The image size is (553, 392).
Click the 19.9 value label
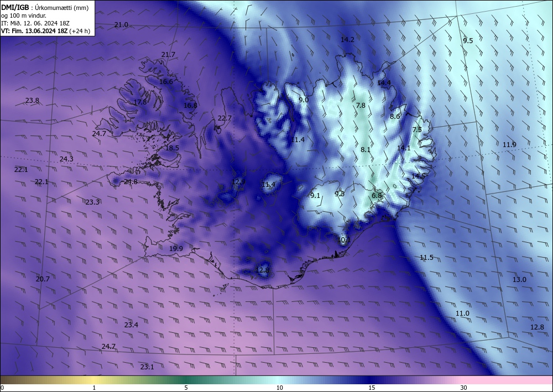tap(176, 249)
